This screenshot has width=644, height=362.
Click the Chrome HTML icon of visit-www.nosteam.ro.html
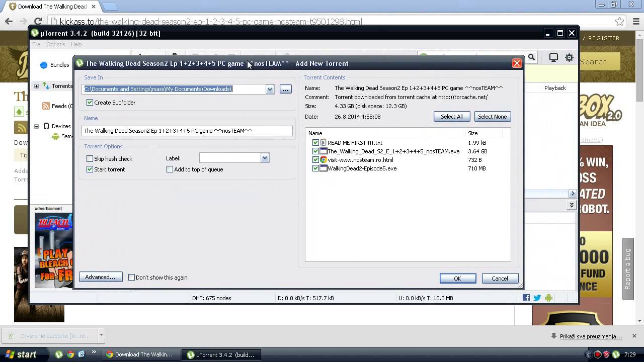click(x=324, y=160)
